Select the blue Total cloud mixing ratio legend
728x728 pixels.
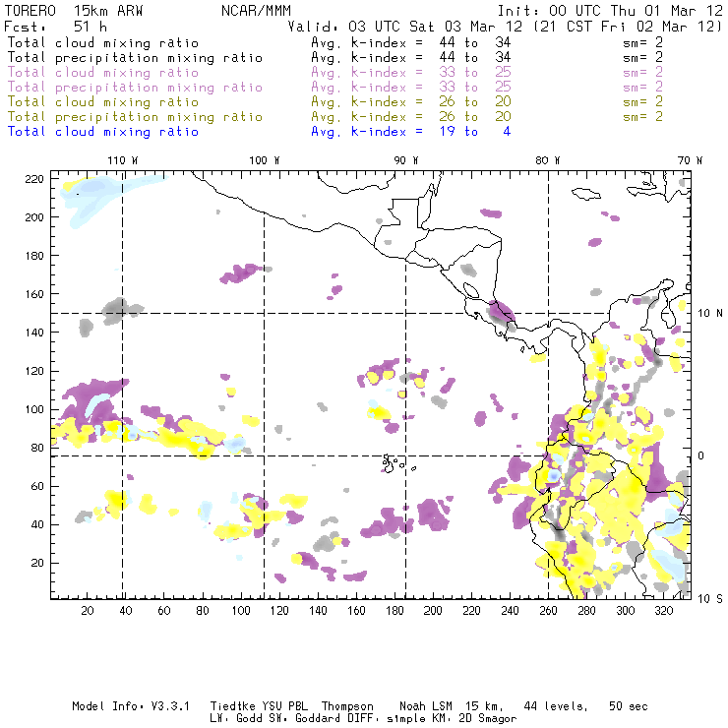point(103,132)
